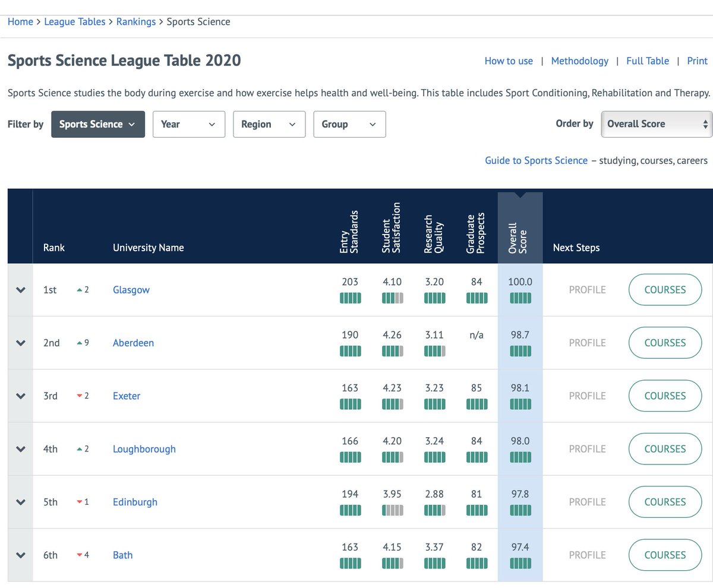Screen dimensions: 713x588
Task: Click Glasgow's green up-arrow rank change icon
Action: click(x=80, y=290)
